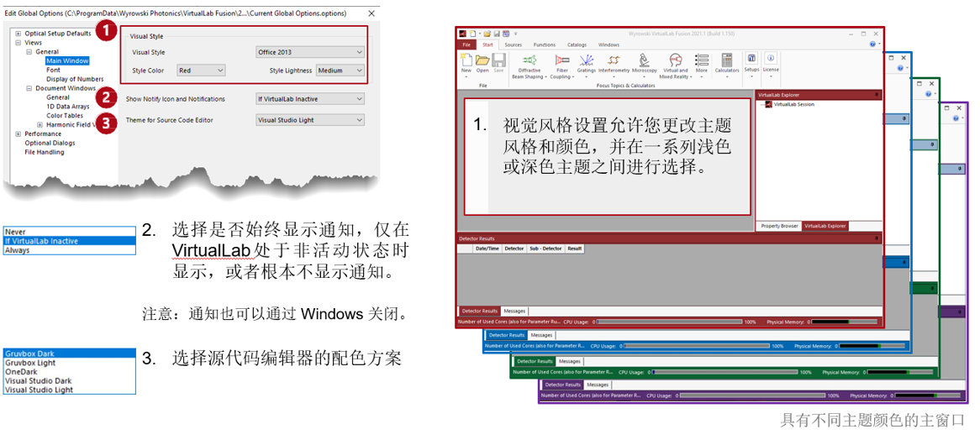Image resolution: width=980 pixels, height=445 pixels.
Task: Select File Handling tree item
Action: 45,152
